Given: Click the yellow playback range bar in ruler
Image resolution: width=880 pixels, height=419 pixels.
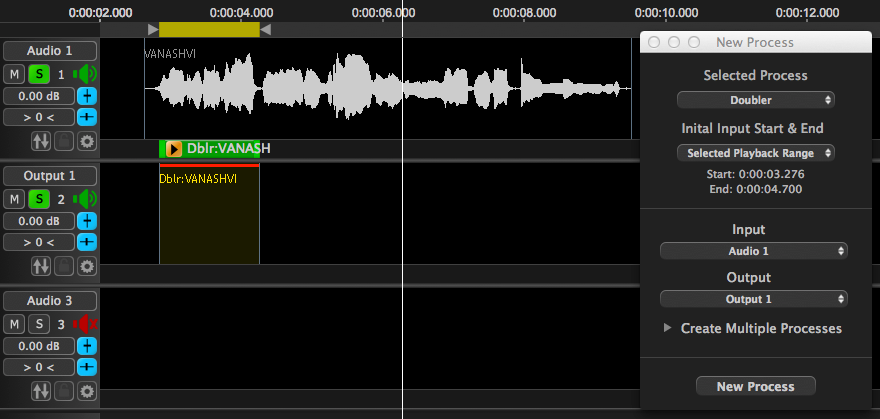Looking at the screenshot, I should coord(209,30).
